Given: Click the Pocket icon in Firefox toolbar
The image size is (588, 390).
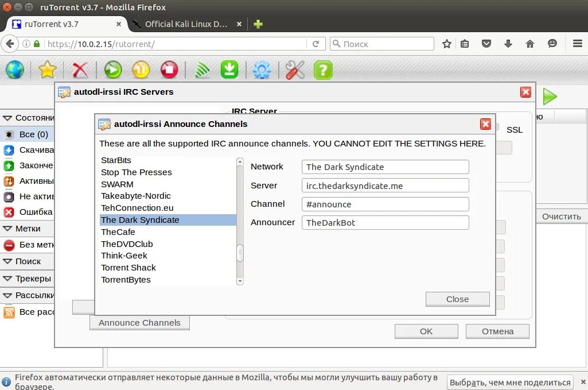Looking at the screenshot, I should (486, 44).
